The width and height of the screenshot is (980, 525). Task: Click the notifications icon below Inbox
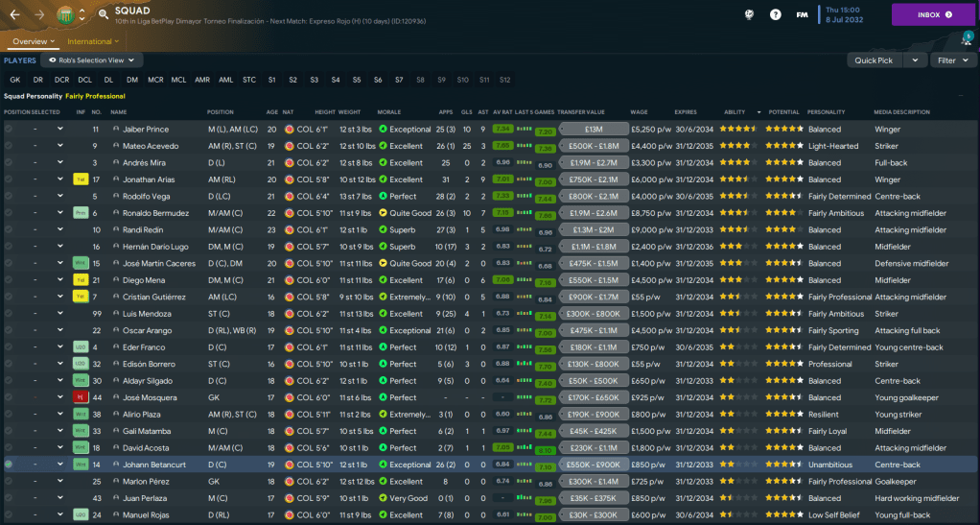(966, 38)
